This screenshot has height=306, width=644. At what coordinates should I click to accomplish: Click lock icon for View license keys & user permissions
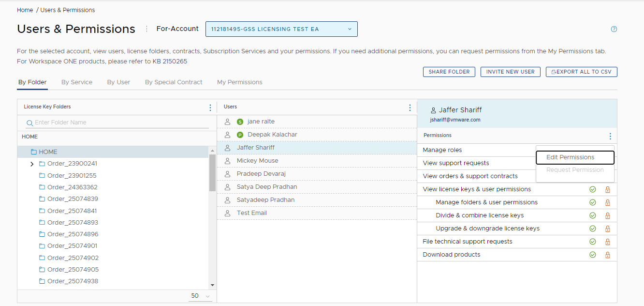[608, 189]
